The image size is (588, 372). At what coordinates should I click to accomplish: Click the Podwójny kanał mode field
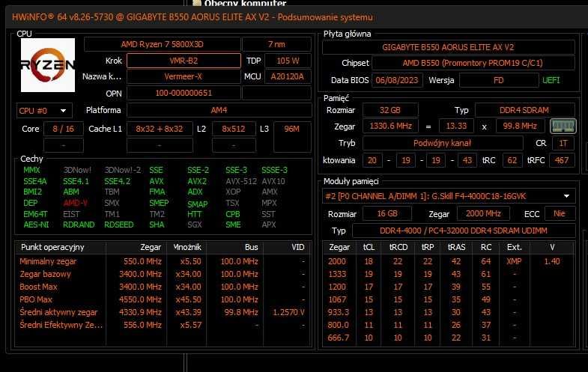443,143
